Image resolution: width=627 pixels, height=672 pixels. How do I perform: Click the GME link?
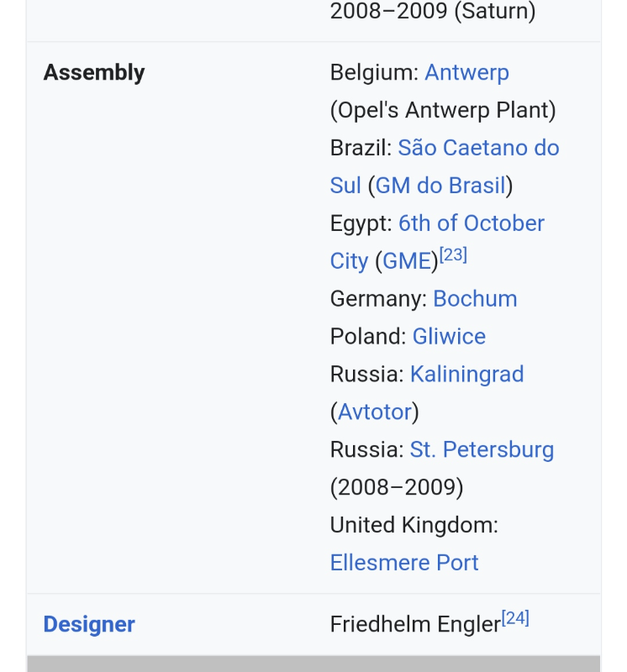point(407,261)
